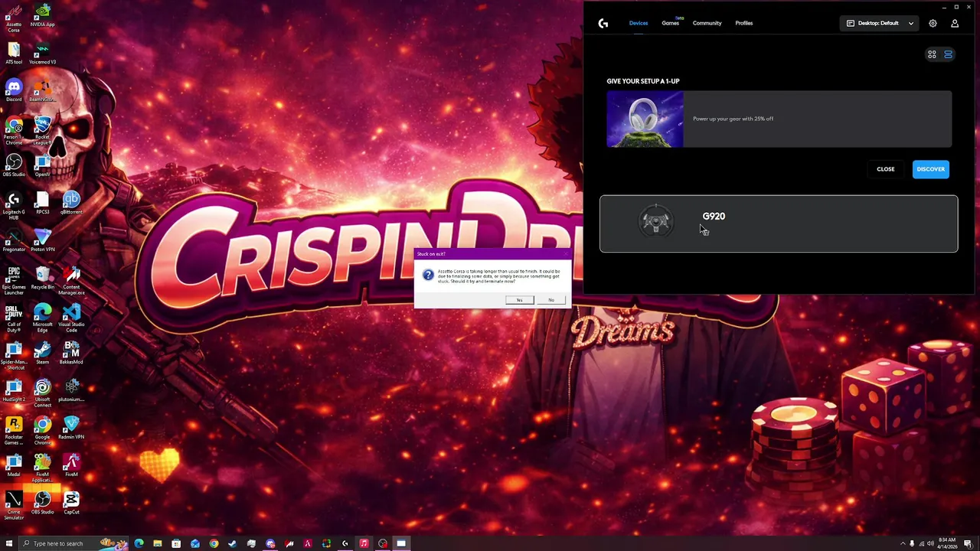This screenshot has width=980, height=551.
Task: Select the FiveM Application Data icon
Action: 43,468
